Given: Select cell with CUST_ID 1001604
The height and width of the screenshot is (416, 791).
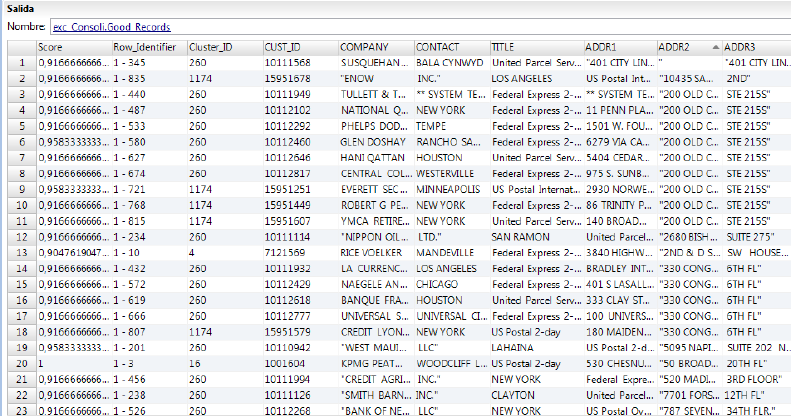Looking at the screenshot, I should coord(301,364).
